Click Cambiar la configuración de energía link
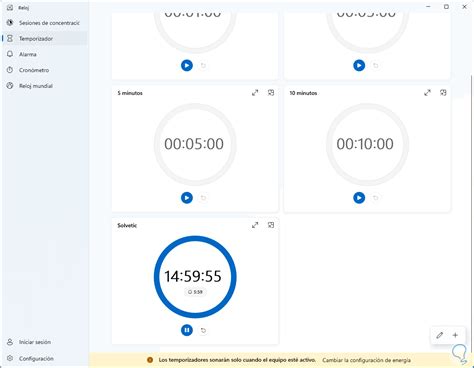474x368 pixels. pos(366,360)
